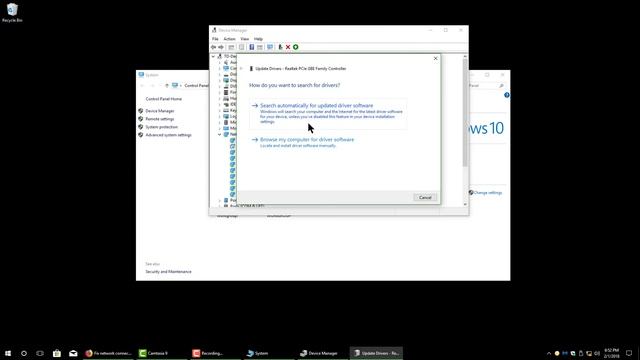Open Security and Maintenance link
This screenshot has height=360, width=640.
click(168, 272)
